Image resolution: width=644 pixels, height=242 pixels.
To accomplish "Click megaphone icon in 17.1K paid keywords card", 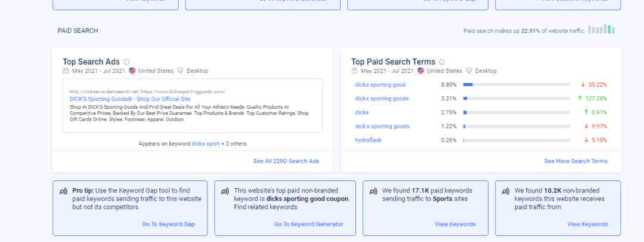I will coord(373,191).
